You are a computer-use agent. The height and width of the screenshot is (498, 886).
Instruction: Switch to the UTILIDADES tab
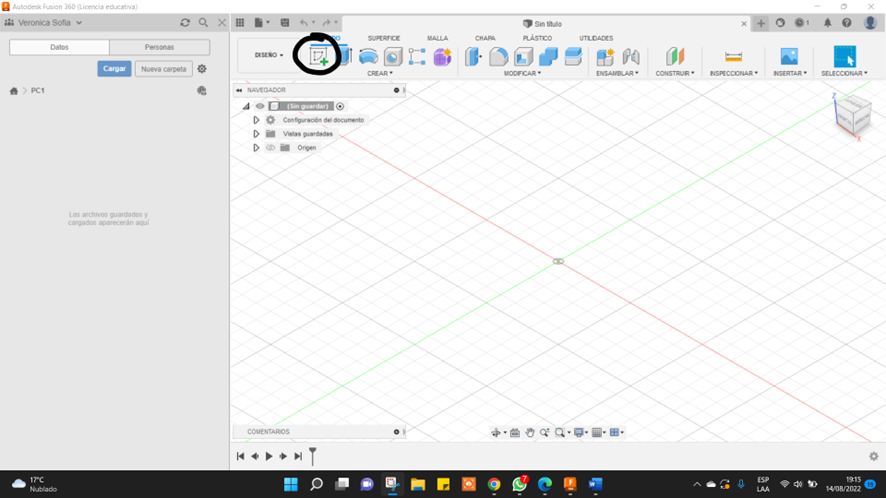pyautogui.click(x=596, y=38)
